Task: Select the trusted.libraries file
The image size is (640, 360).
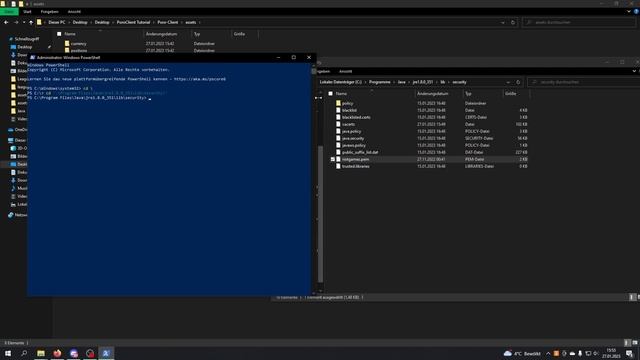Action: (x=356, y=167)
